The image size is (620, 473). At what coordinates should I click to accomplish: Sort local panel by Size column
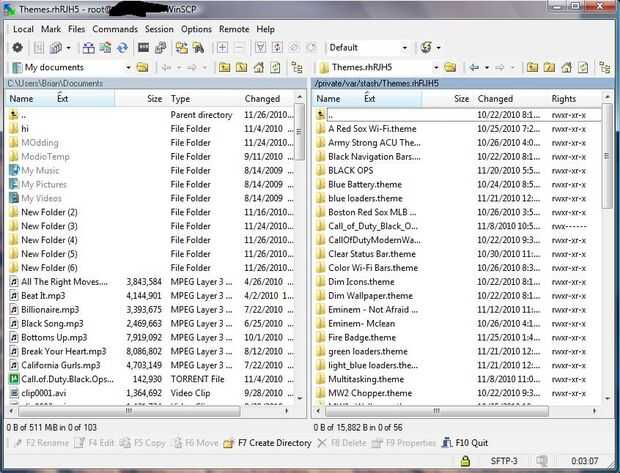point(141,99)
